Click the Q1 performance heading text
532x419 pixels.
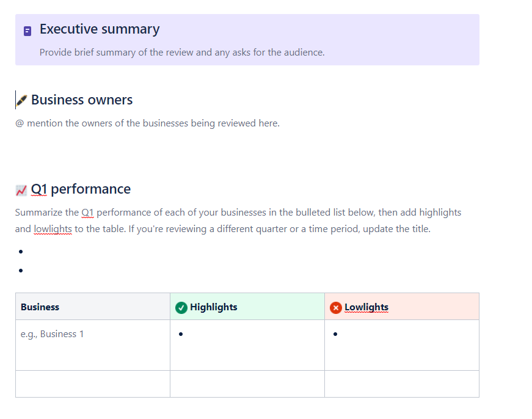pyautogui.click(x=81, y=189)
